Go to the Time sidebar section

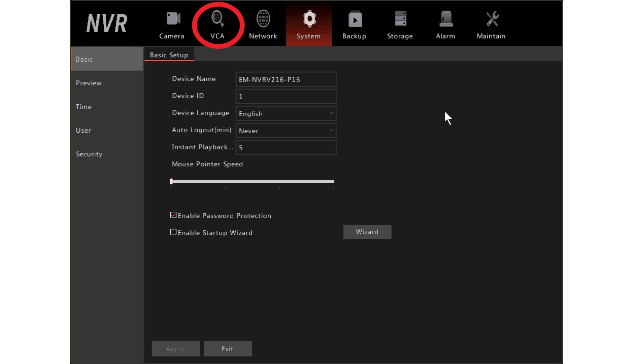point(84,107)
